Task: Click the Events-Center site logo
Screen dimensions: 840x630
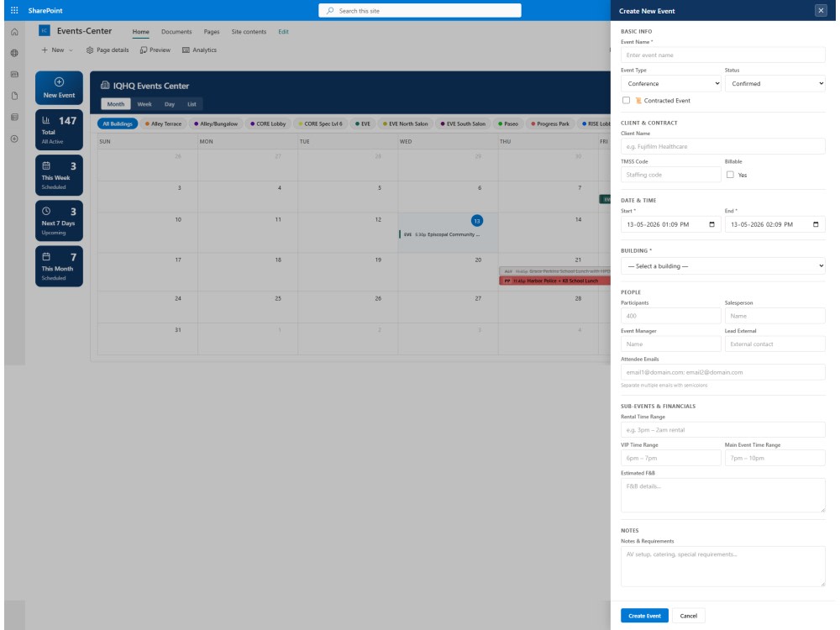Action: click(x=45, y=30)
